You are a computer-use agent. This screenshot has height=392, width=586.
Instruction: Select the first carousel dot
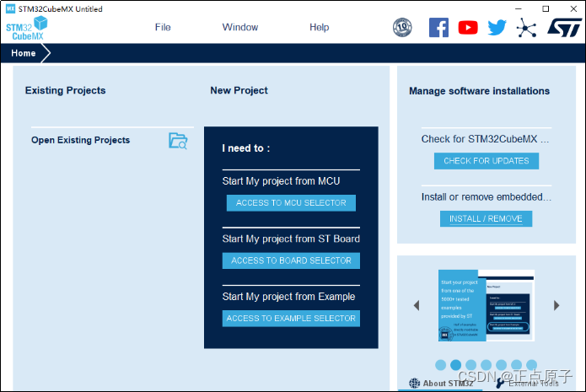tap(441, 365)
